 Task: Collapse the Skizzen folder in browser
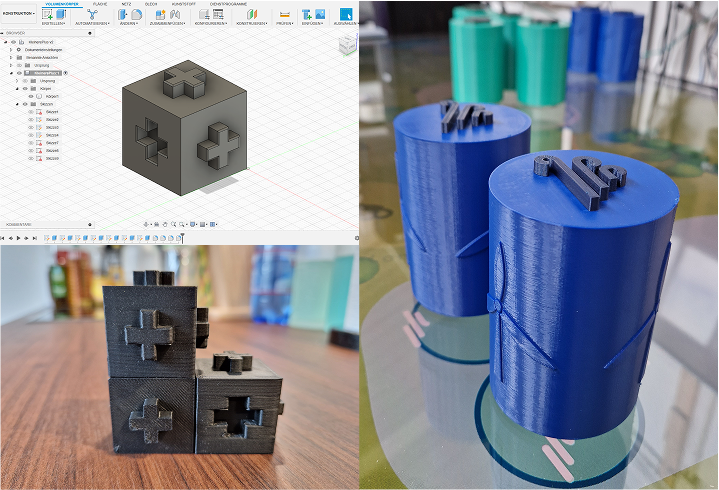click(17, 103)
